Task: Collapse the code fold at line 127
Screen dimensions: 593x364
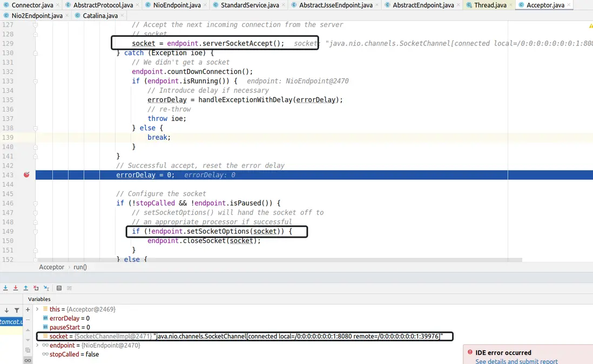Action: (x=35, y=24)
